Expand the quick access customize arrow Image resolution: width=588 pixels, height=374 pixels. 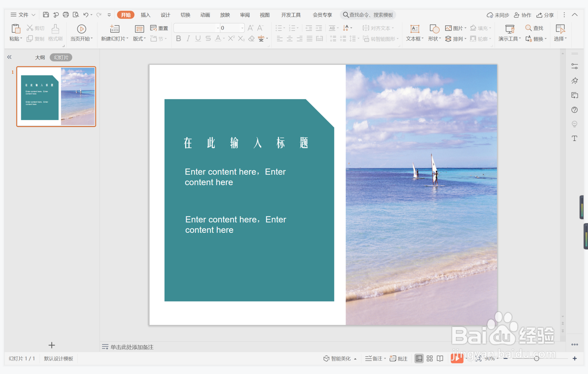109,15
